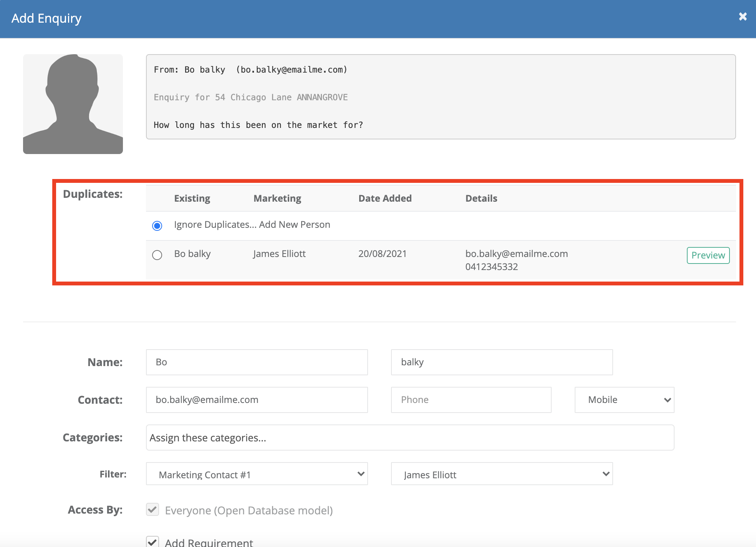
Task: Click the contact avatar placeholder image
Action: point(73,104)
